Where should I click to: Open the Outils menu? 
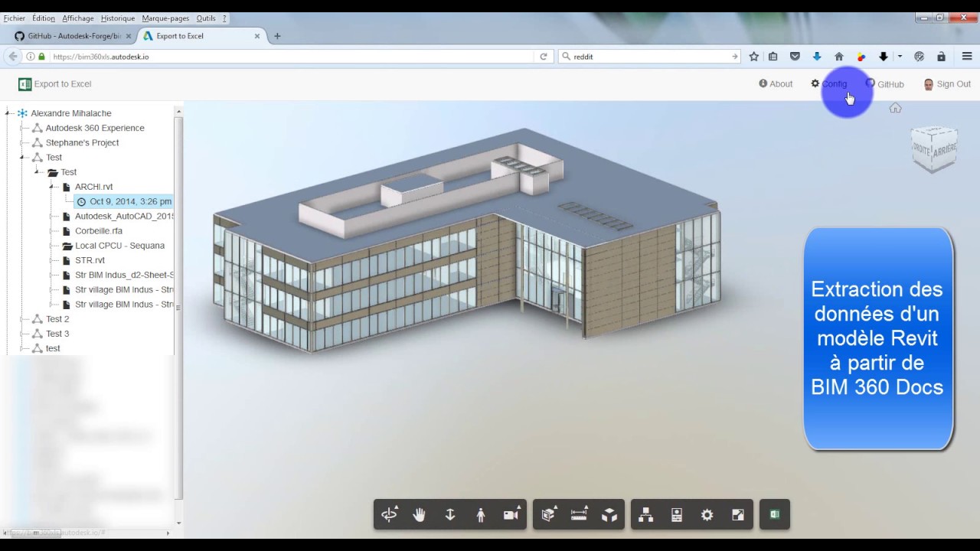[x=206, y=18]
